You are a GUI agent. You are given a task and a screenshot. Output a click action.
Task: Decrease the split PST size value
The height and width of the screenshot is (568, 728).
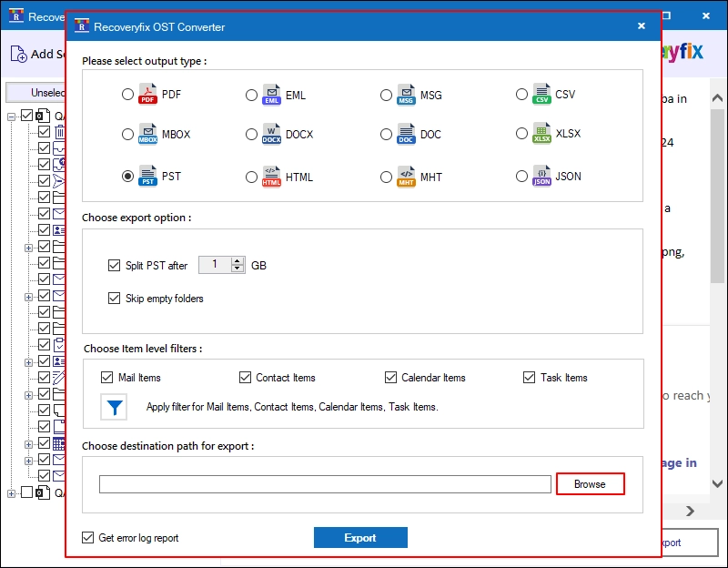(x=238, y=269)
